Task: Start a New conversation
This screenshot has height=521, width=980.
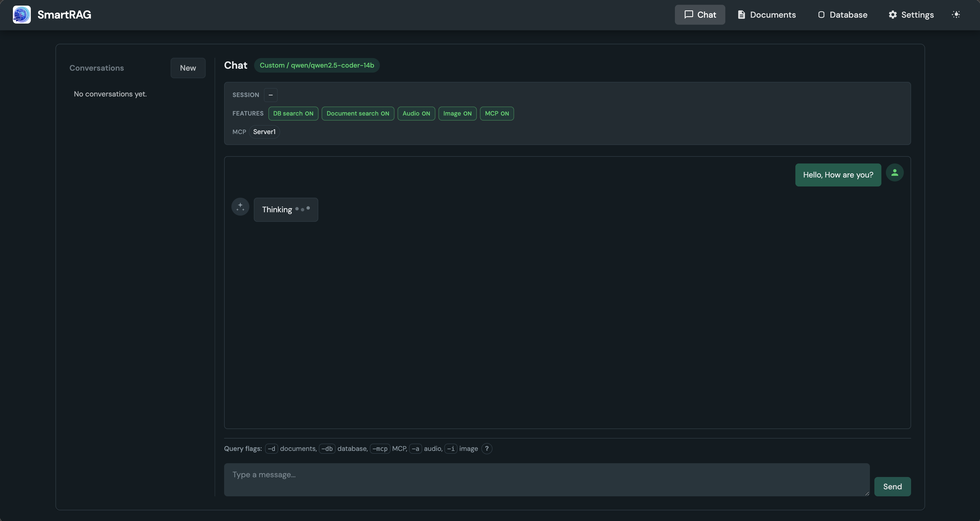Action: click(x=188, y=68)
